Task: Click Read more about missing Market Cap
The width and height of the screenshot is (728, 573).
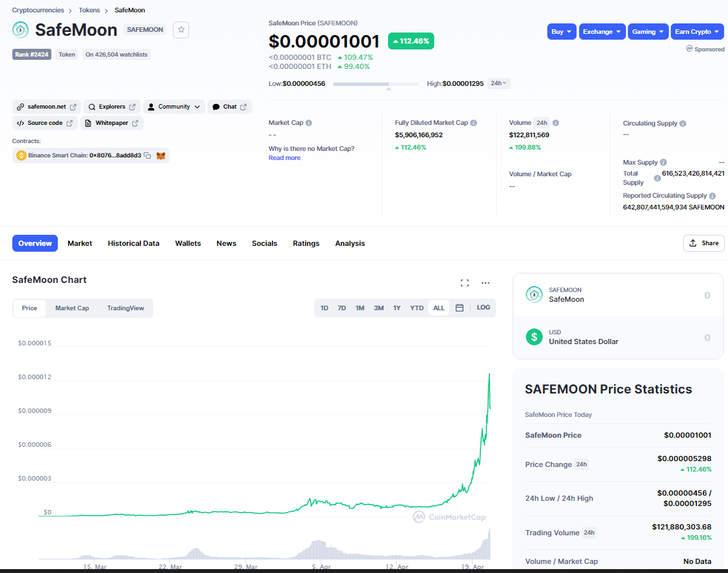Action: tap(284, 158)
